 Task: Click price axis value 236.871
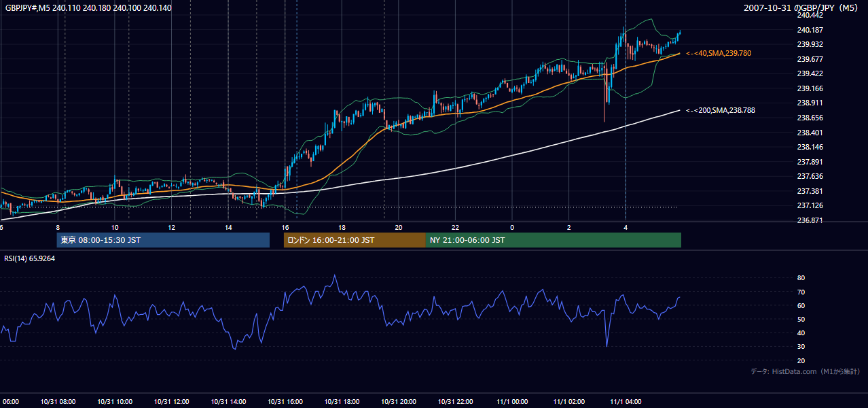coord(810,220)
